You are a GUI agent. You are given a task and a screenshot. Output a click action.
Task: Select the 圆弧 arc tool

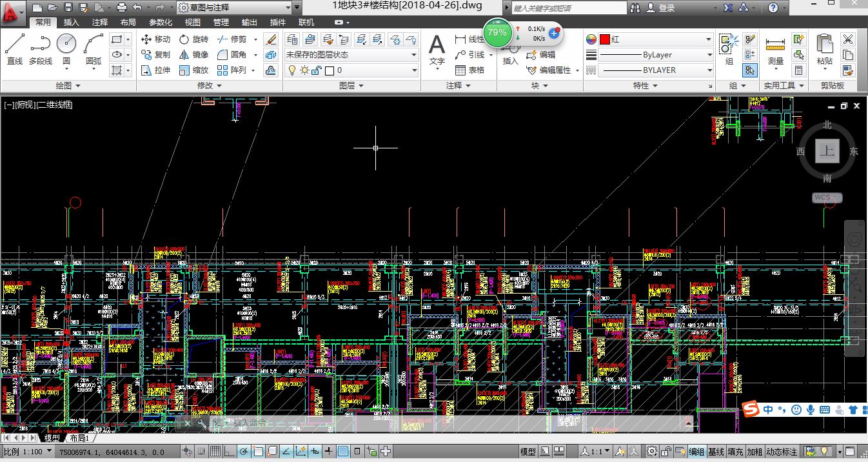point(94,50)
